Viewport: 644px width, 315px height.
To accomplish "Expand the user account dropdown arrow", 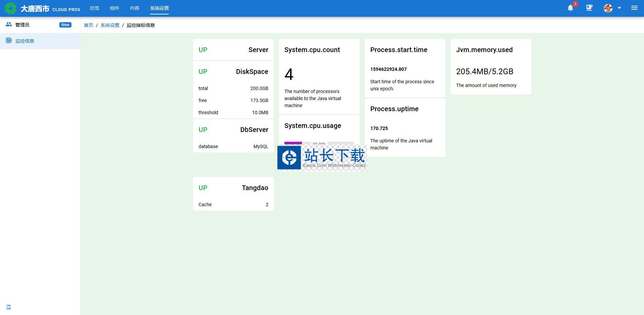I will (x=619, y=8).
